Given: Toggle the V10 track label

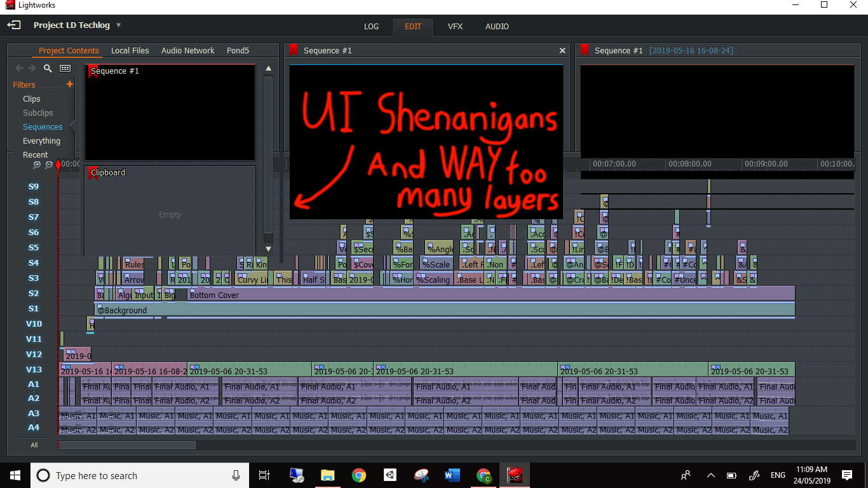Looking at the screenshot, I should 34,324.
